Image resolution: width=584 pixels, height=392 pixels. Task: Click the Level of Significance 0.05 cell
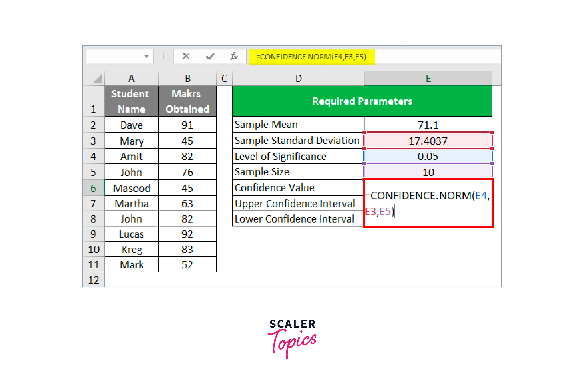pos(428,156)
